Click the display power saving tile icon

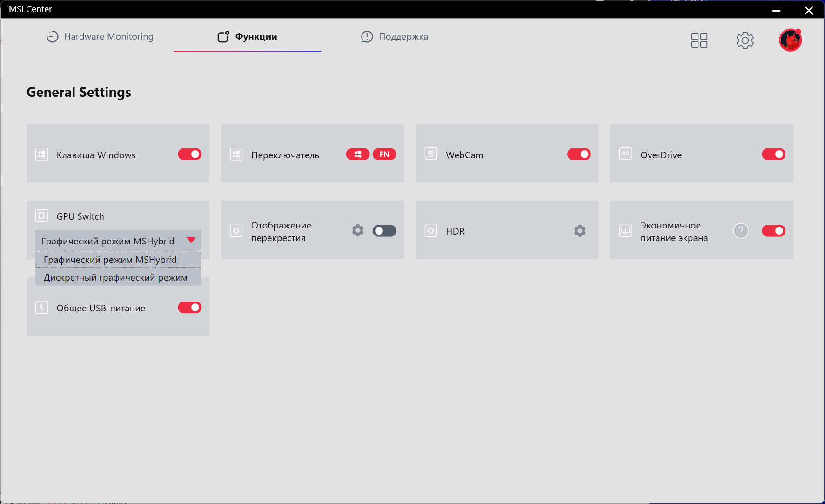625,231
